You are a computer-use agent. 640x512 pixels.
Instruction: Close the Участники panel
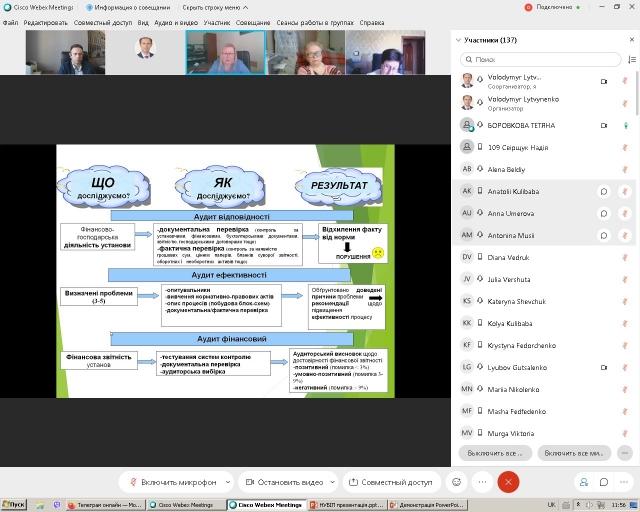[632, 40]
